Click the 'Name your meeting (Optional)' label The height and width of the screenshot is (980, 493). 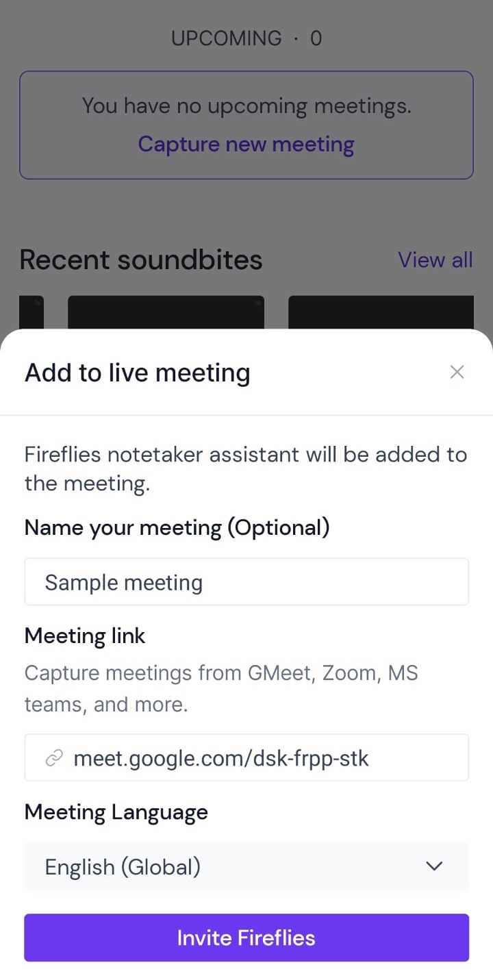pyautogui.click(x=177, y=528)
